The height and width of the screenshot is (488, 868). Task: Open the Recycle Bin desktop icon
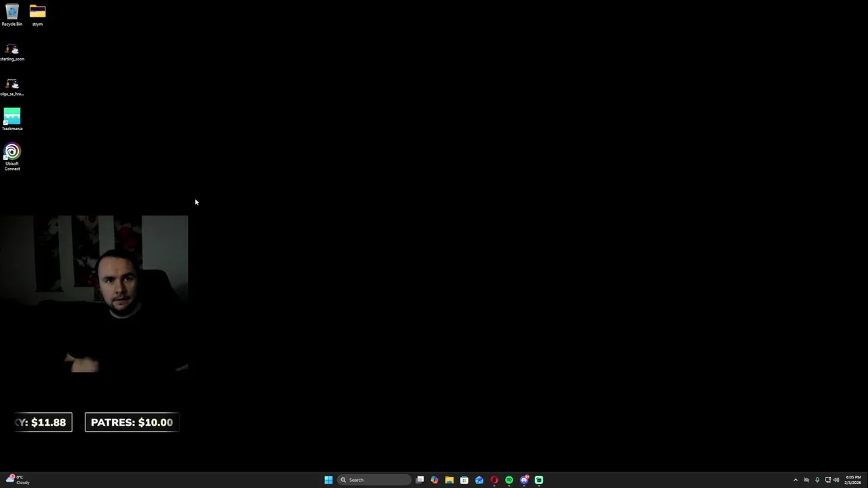(12, 15)
